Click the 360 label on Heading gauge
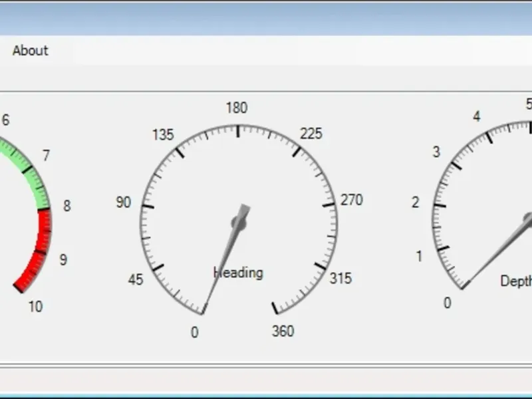 click(283, 331)
